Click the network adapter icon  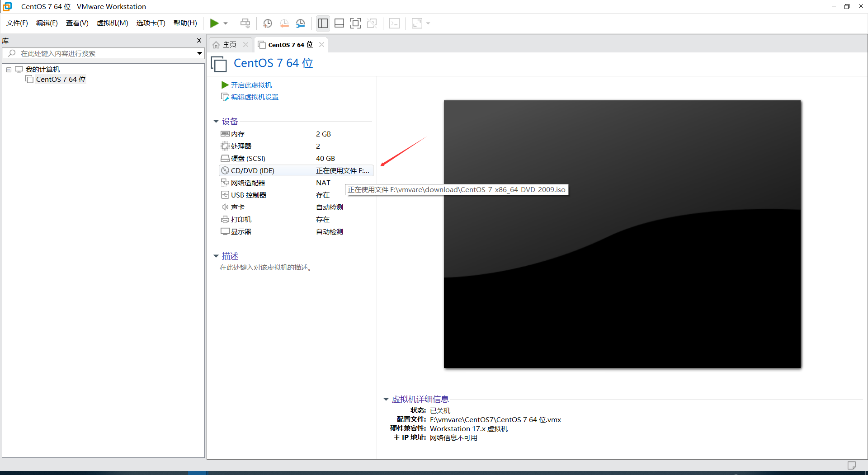point(225,183)
